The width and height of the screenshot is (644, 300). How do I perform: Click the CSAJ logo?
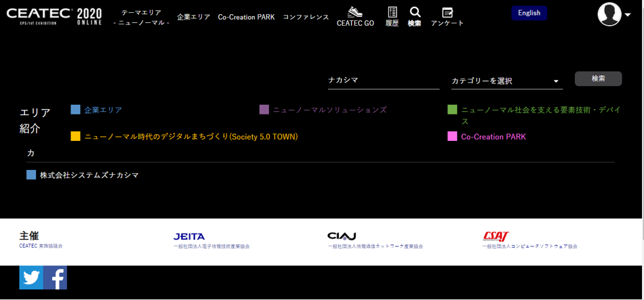(x=496, y=236)
